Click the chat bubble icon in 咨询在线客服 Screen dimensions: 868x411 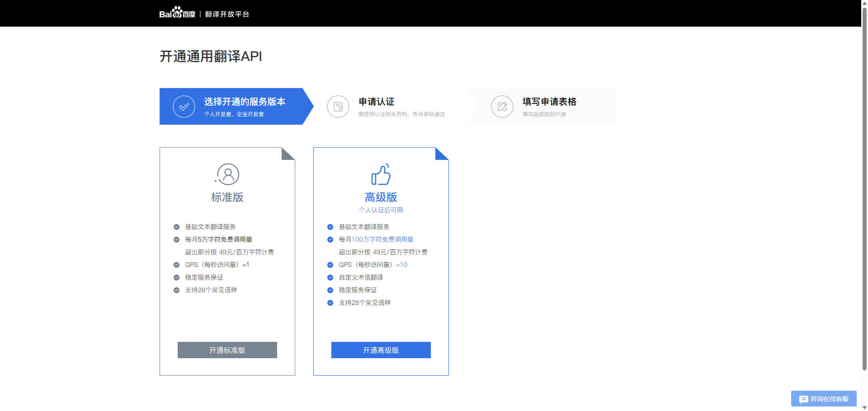coord(803,399)
